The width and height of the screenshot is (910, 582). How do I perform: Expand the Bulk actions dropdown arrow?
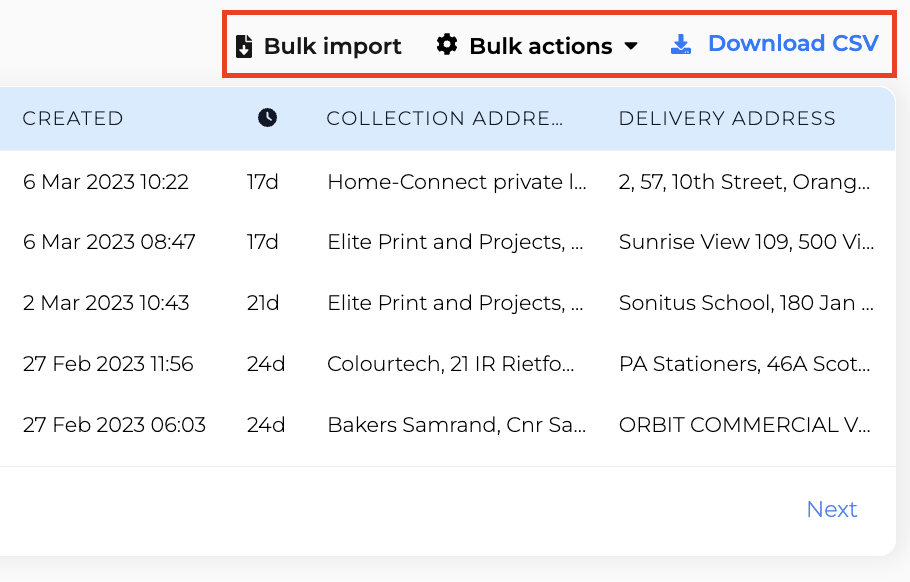pyautogui.click(x=631, y=46)
